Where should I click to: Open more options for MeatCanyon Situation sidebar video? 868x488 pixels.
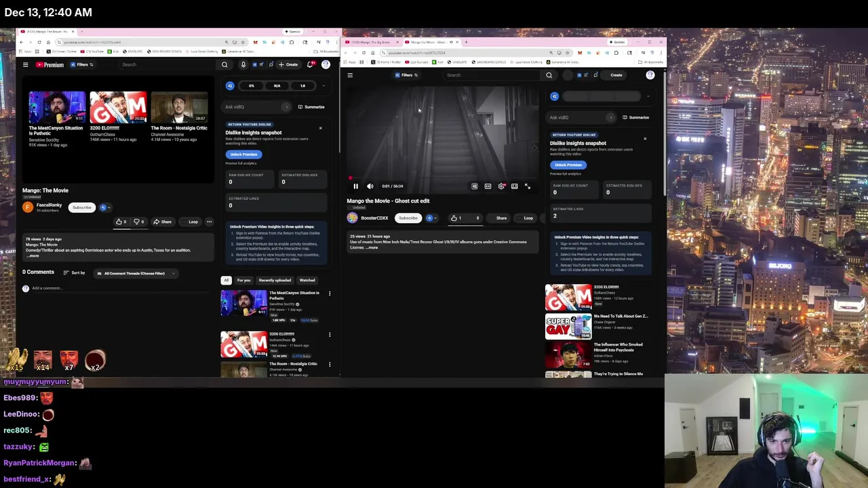(x=330, y=293)
